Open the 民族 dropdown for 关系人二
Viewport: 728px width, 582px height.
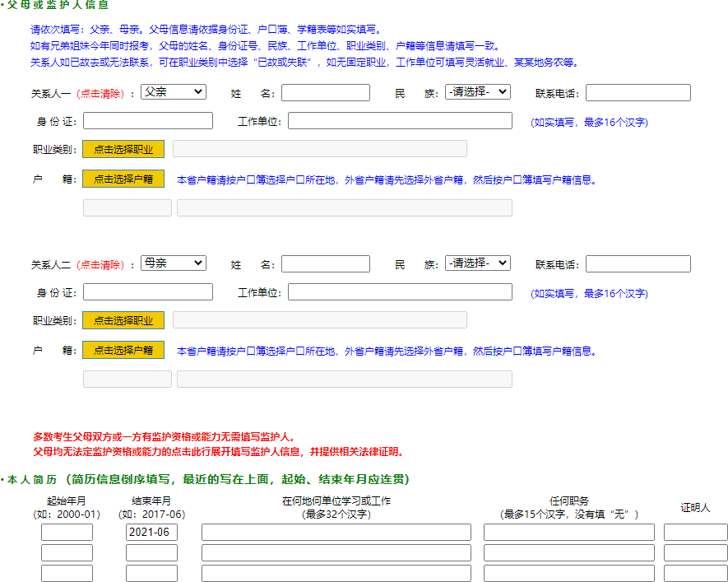[477, 263]
